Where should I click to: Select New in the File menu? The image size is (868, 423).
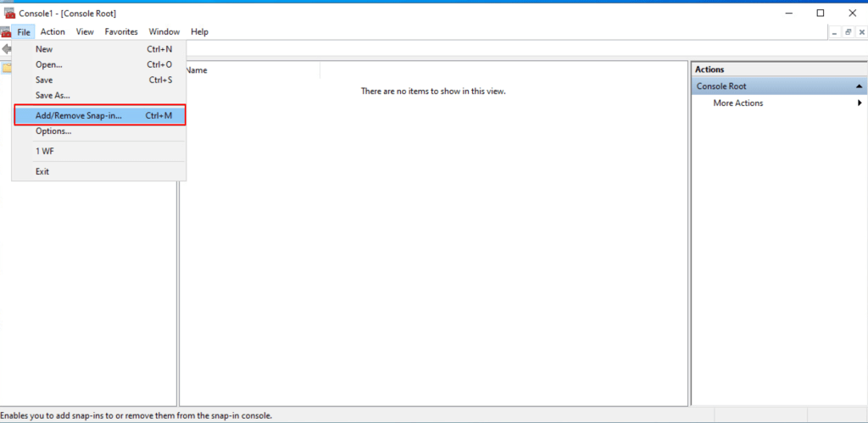coord(44,49)
